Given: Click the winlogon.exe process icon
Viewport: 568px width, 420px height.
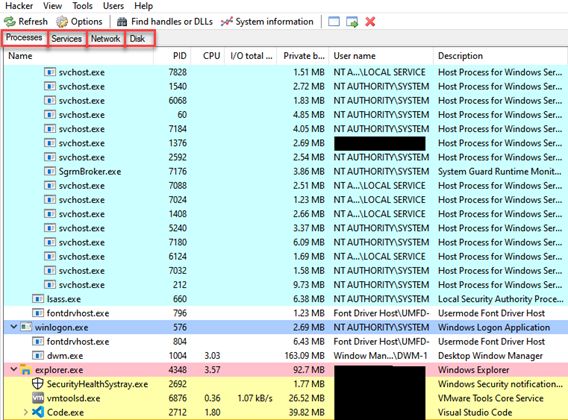Looking at the screenshot, I should point(26,327).
